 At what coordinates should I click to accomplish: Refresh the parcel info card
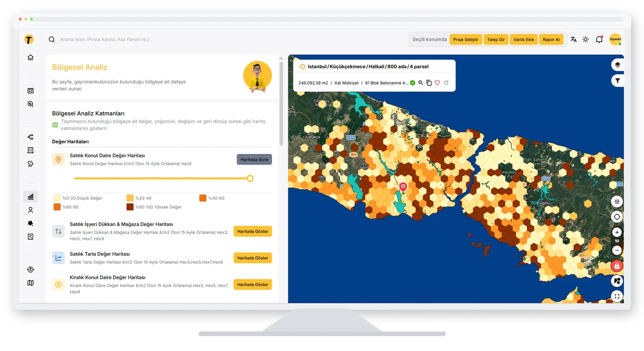446,83
